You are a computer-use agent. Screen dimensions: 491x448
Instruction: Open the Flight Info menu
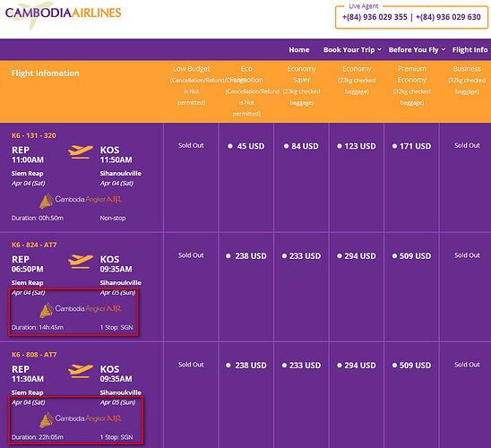click(470, 50)
